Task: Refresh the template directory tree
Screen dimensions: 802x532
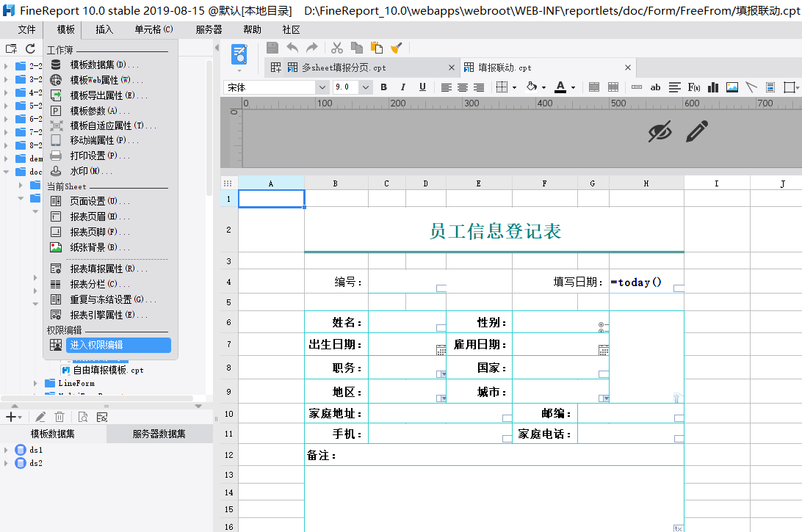Action: pos(30,48)
